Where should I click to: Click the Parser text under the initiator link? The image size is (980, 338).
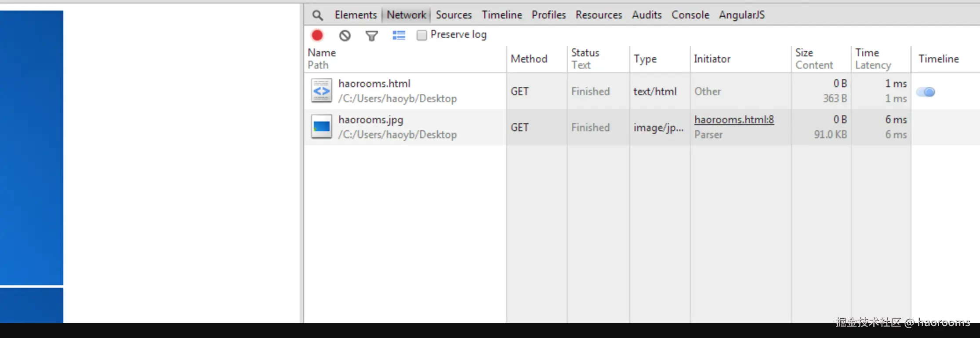[x=708, y=135]
